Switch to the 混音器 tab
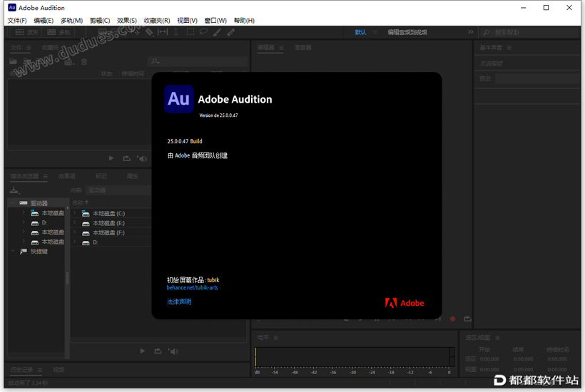 (302, 47)
